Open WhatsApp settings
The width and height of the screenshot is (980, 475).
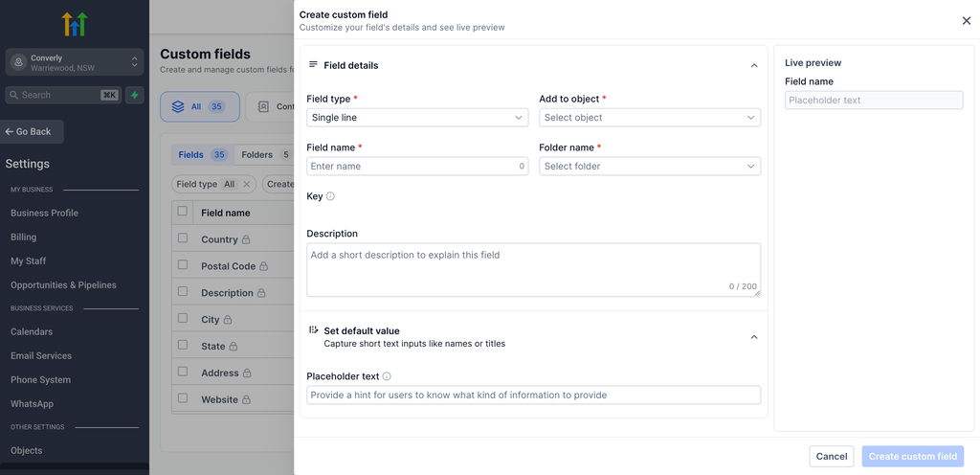click(x=32, y=404)
